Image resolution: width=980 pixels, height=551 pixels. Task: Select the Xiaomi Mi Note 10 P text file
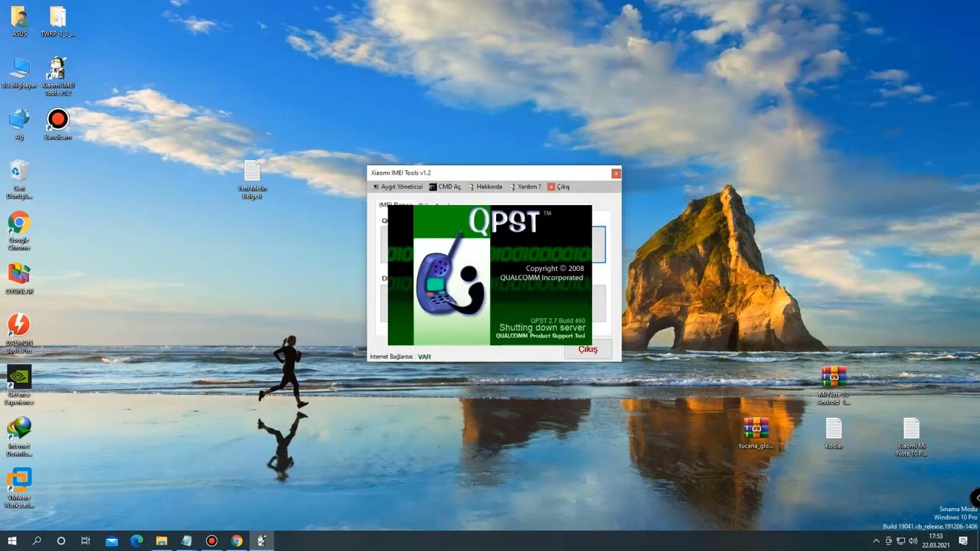(911, 436)
